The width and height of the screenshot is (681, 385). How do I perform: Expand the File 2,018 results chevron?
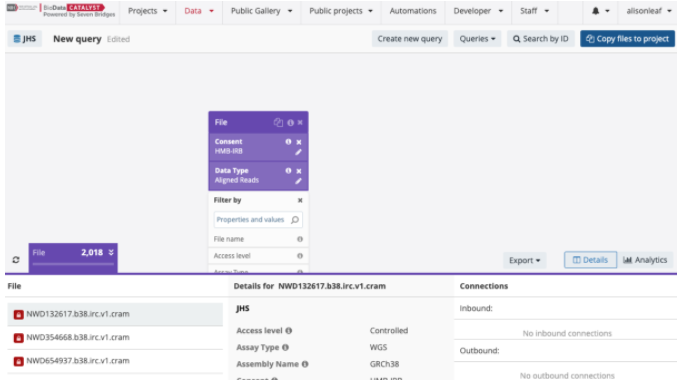[x=111, y=252]
